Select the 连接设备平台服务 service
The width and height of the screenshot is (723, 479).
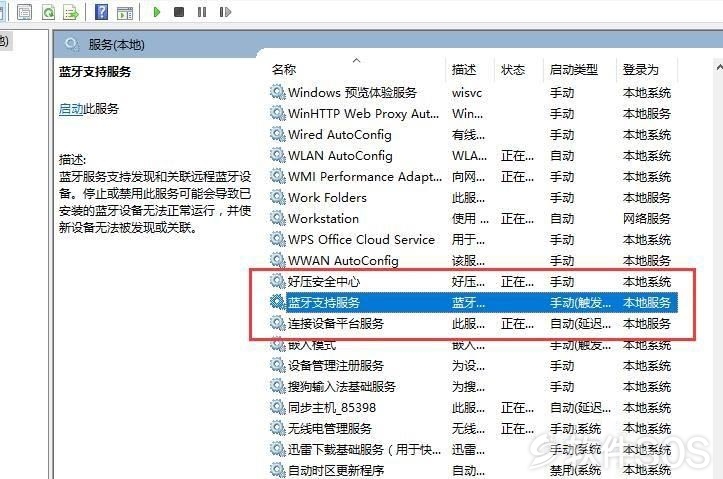[473, 324]
